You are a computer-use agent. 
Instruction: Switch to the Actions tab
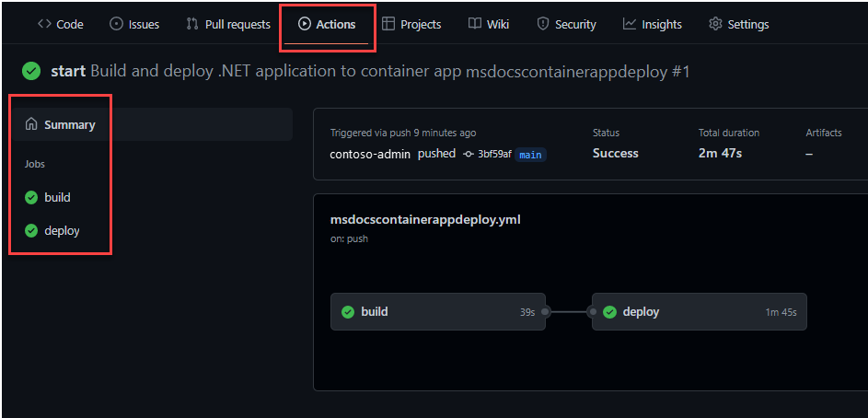(x=327, y=24)
